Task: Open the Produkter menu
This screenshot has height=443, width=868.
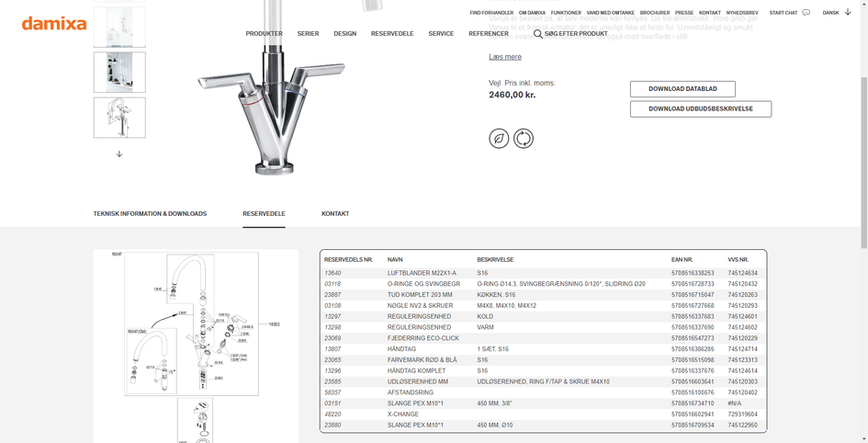Action: 264,34
